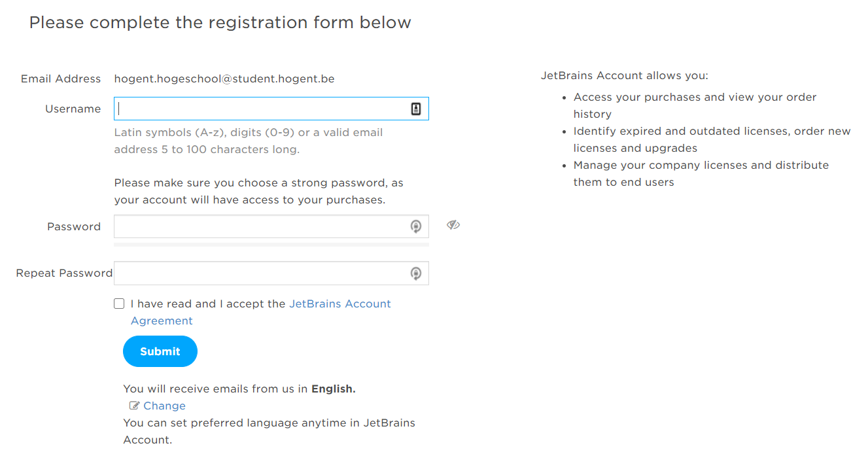This screenshot has width=868, height=454.
Task: Click the pencil edit icon beside Change
Action: tap(135, 406)
